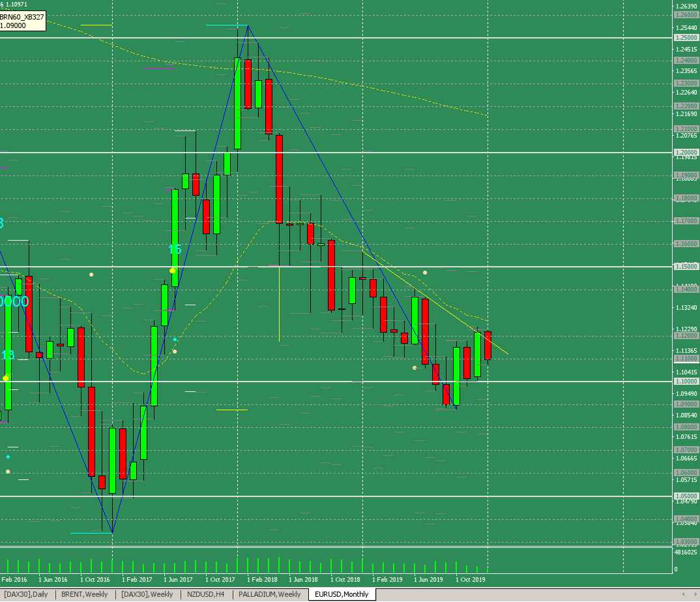Click the 1.06000 price level label
Image resolution: width=700 pixels, height=602 pixels.
pos(686,473)
